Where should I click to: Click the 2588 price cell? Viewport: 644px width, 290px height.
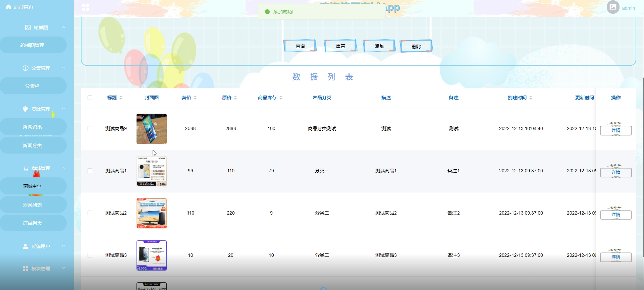190,128
